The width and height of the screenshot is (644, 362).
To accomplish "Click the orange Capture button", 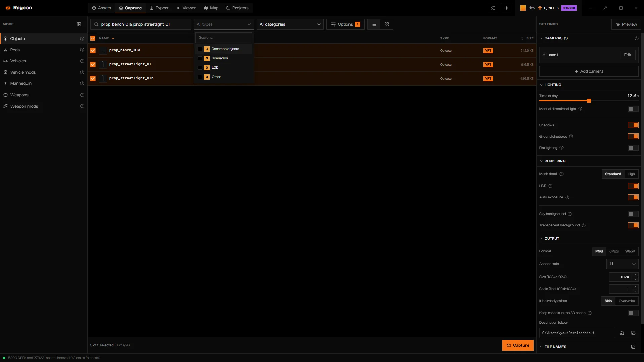I will pyautogui.click(x=518, y=345).
